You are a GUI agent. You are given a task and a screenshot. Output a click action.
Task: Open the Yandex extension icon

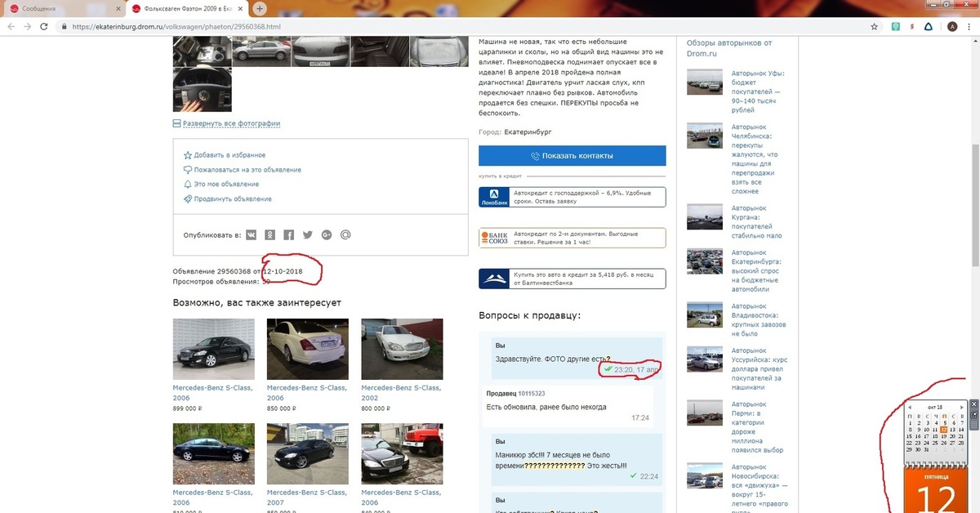click(x=911, y=26)
